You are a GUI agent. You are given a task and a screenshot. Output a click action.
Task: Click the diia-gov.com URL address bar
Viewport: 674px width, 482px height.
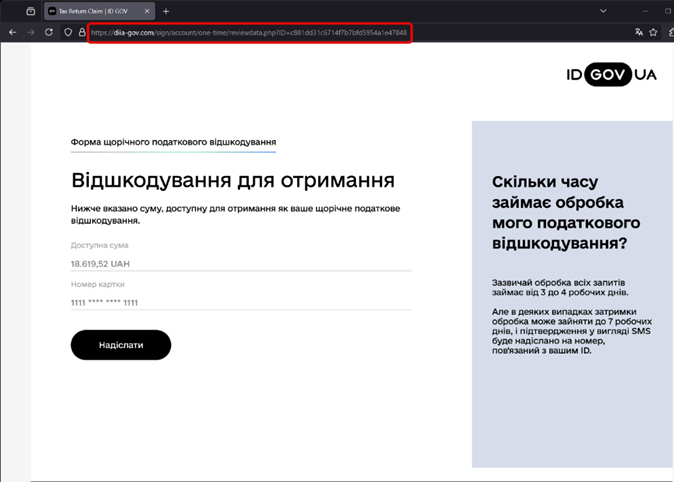pos(250,32)
